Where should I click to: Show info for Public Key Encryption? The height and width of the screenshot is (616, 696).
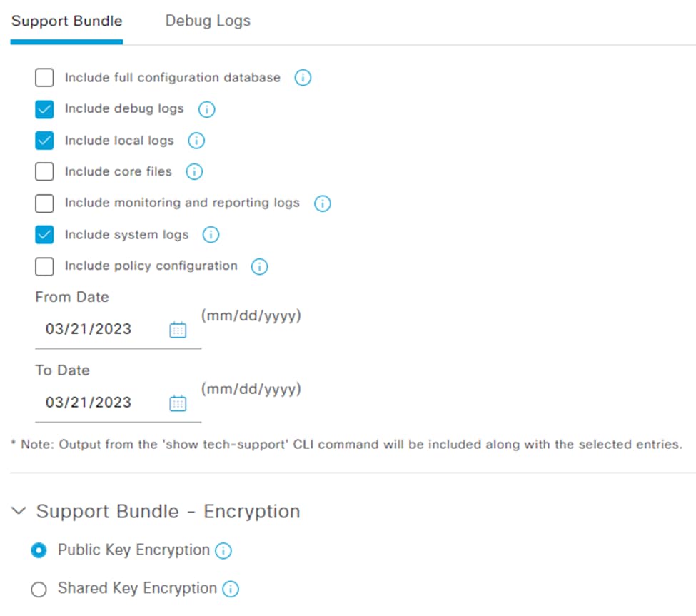pyautogui.click(x=223, y=551)
